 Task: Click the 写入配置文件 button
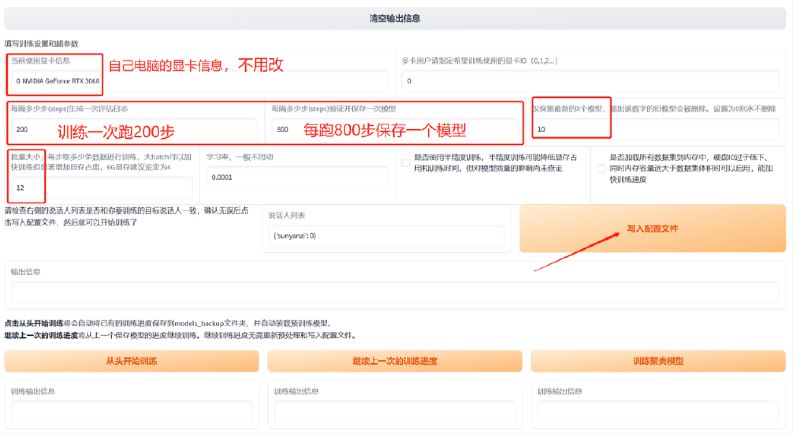coord(653,229)
